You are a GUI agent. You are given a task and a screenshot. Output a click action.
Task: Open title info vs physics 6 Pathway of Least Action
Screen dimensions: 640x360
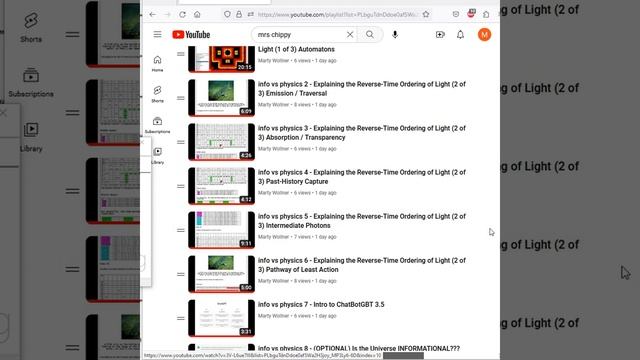(x=362, y=265)
